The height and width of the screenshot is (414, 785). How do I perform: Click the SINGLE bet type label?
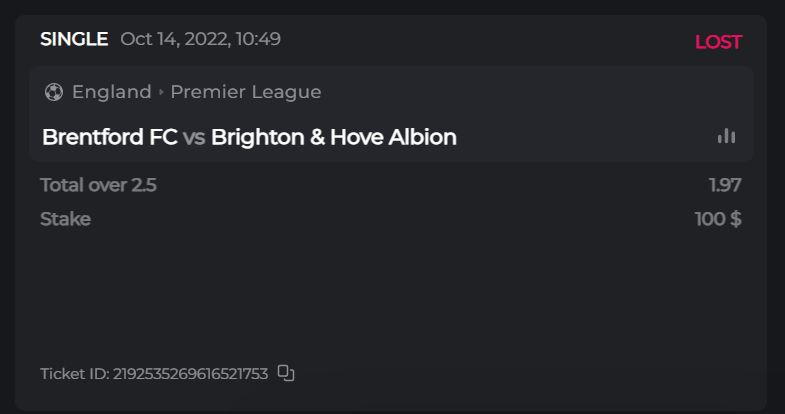(74, 40)
